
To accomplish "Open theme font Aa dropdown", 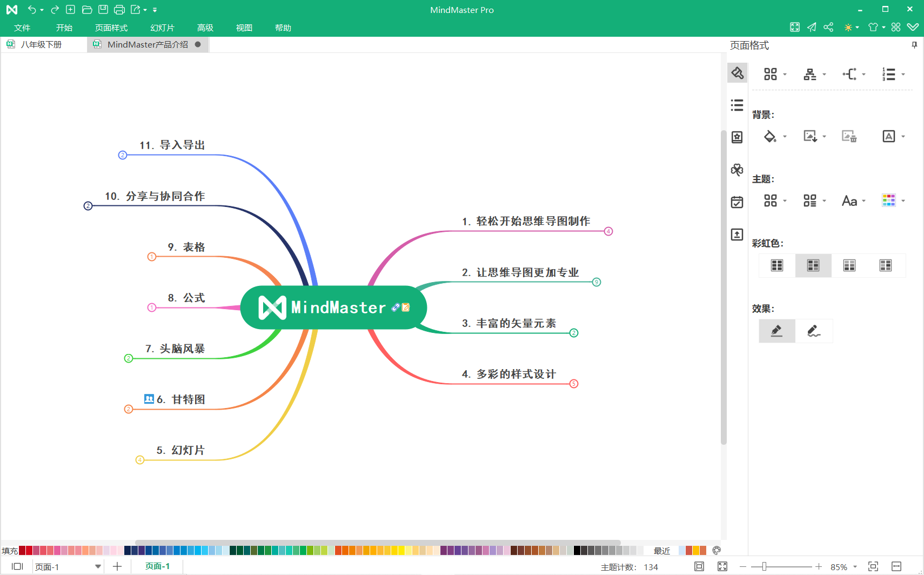I will 854,200.
